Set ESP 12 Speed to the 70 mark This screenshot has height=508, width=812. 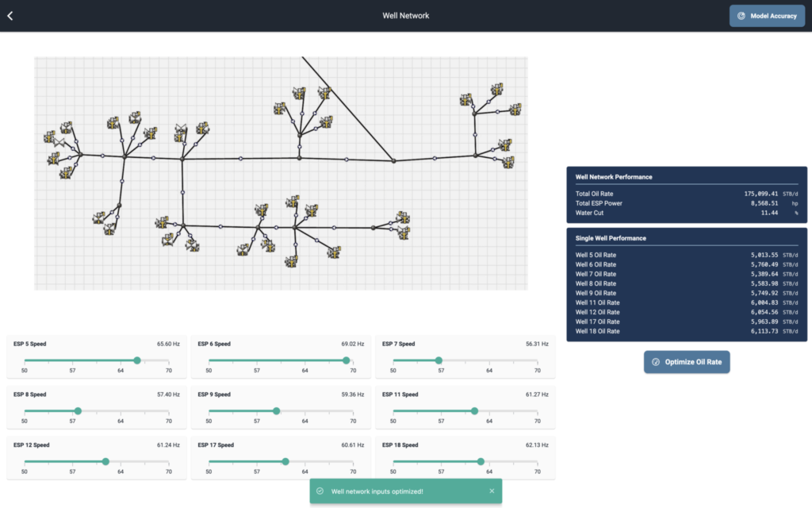[x=169, y=461]
